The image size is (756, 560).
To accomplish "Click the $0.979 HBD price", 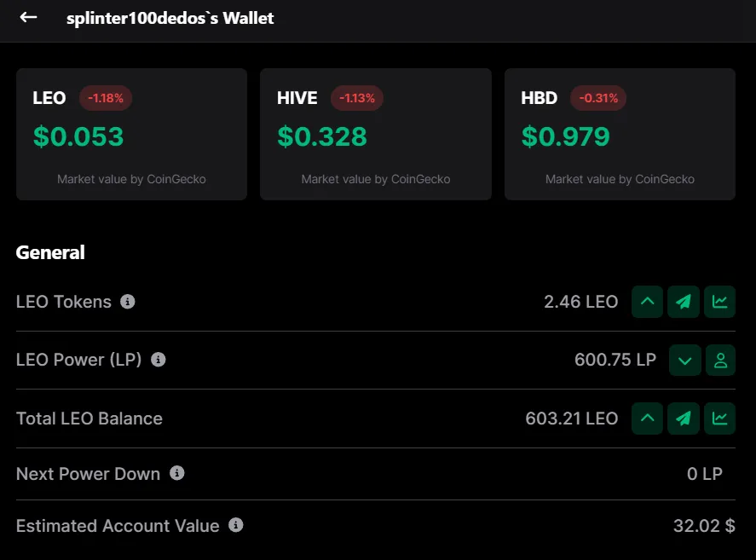I will (x=566, y=136).
